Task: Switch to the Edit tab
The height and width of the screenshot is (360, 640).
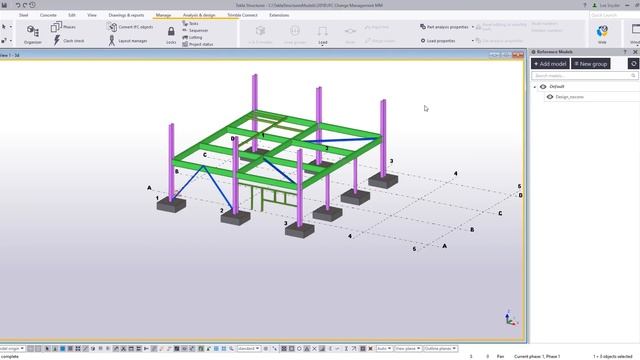Action: click(x=72, y=15)
